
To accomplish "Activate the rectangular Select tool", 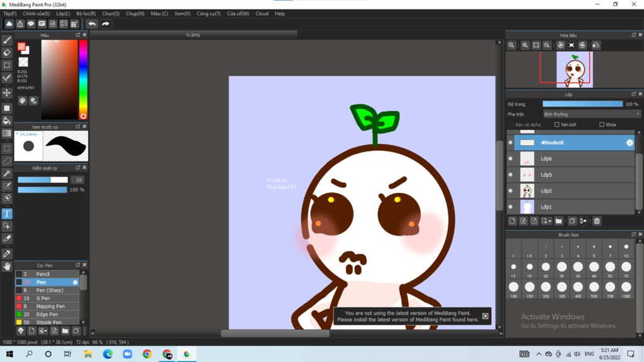I will [7, 148].
